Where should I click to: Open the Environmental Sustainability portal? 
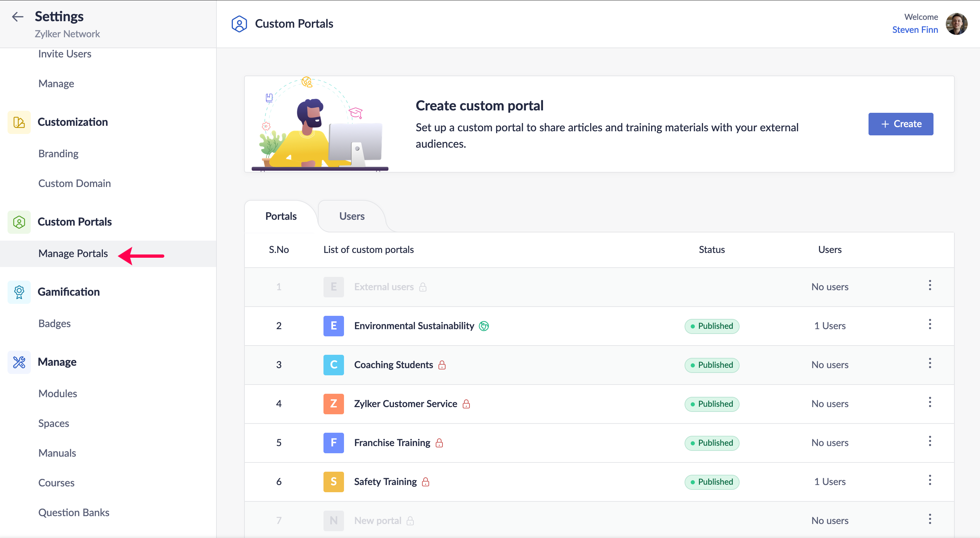pos(414,326)
